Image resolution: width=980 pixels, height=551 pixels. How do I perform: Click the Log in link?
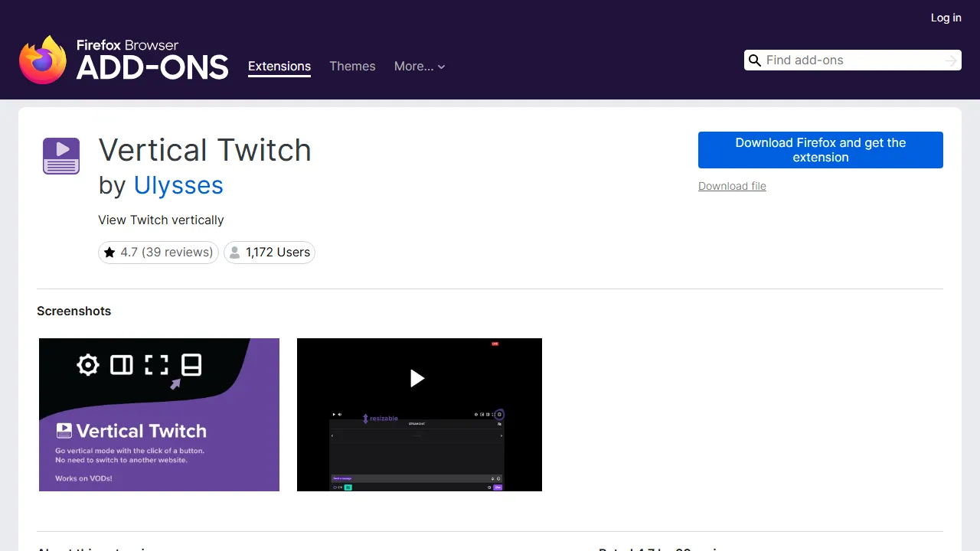[946, 18]
